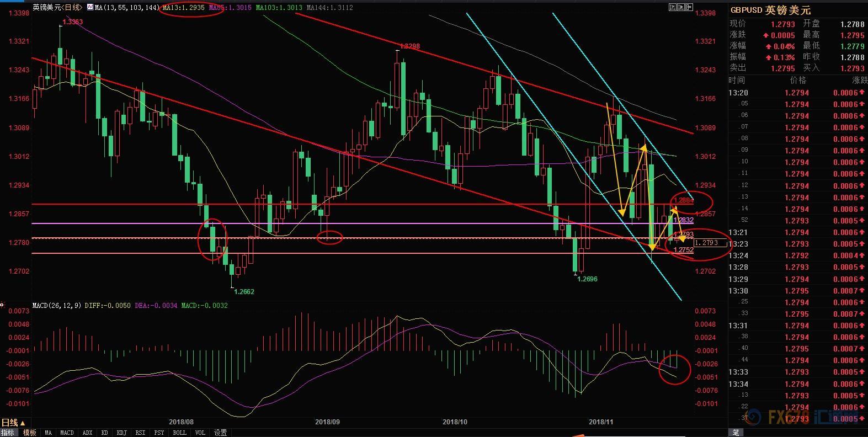868x437 pixels.
Task: Click the GBPUSD 英镑美元 quote header
Action: point(771,10)
